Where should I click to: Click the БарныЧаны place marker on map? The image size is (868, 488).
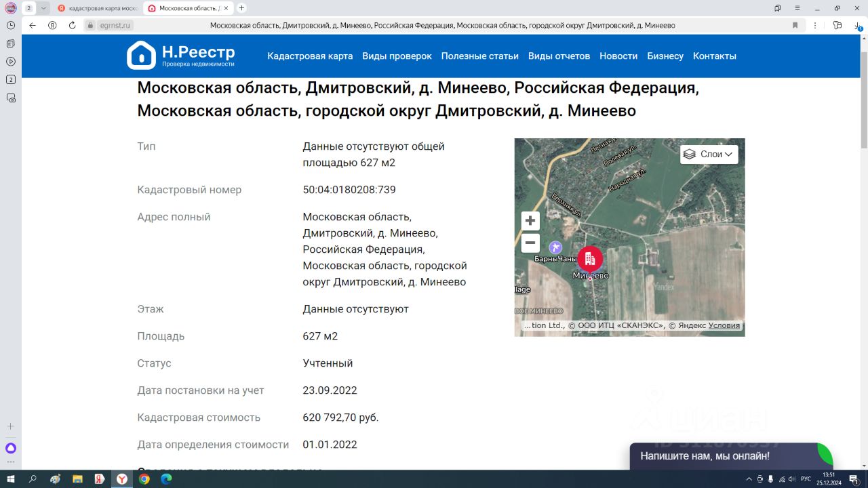(555, 248)
